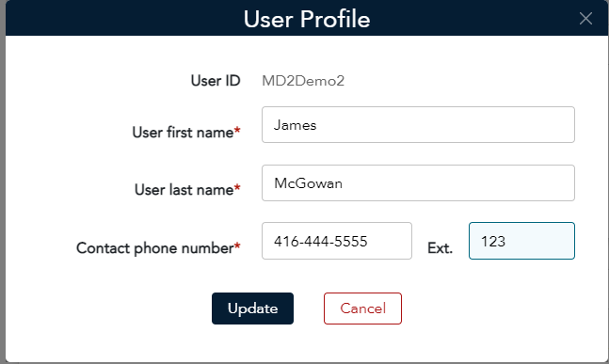Click the "User last name" label
This screenshot has width=609, height=364.
[184, 190]
